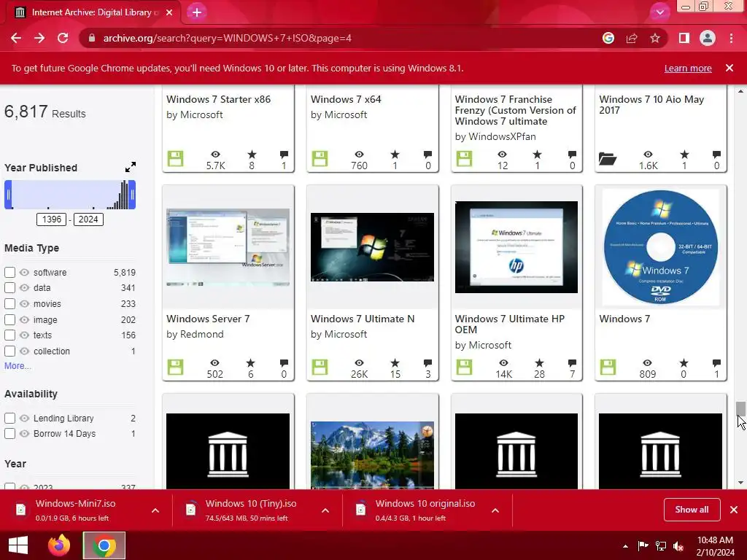747x560 pixels.
Task: Open the Chrome profile avatar
Action: click(708, 38)
